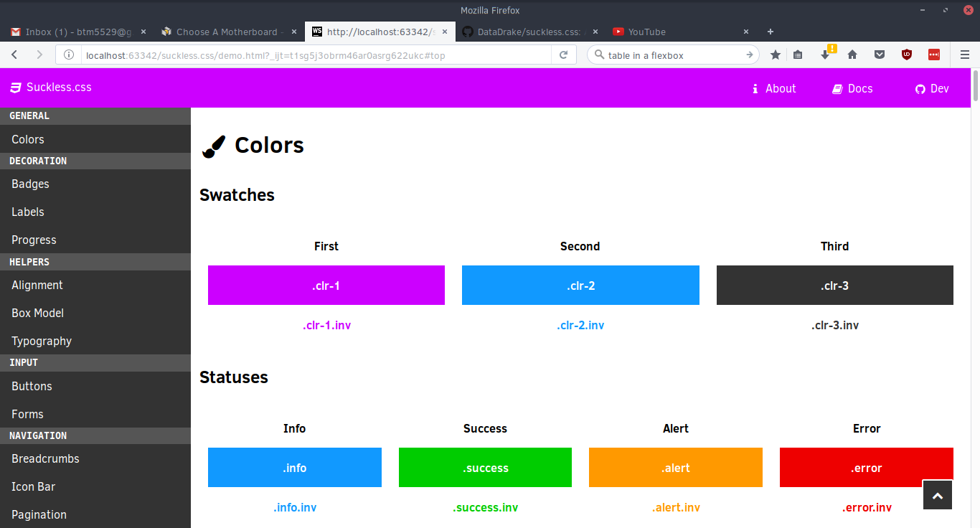
Task: Click the .clr-2.inv text
Action: 580,325
